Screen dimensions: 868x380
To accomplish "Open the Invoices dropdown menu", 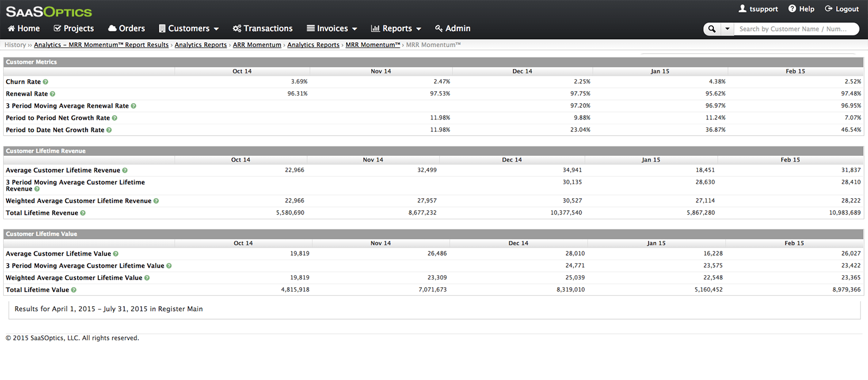I will [331, 28].
